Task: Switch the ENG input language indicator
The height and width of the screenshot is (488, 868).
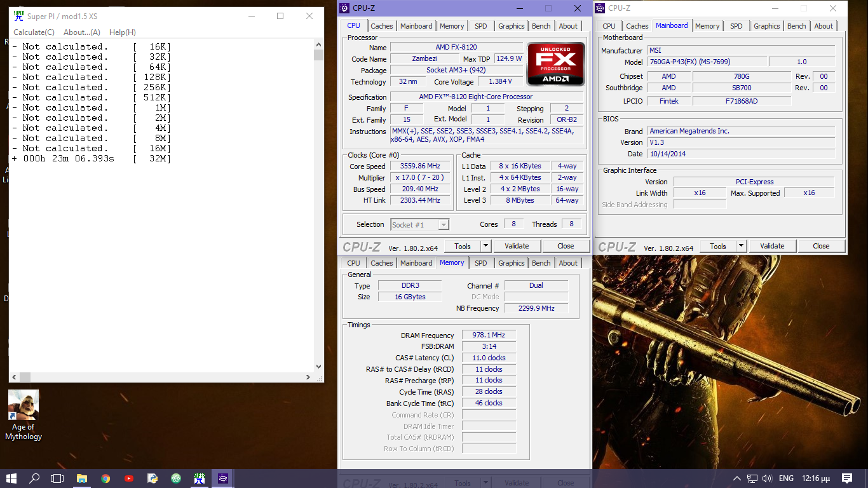Action: (x=786, y=478)
